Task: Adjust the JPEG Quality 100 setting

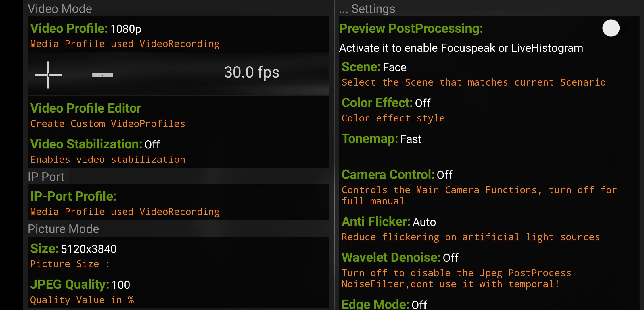Action: click(x=178, y=291)
